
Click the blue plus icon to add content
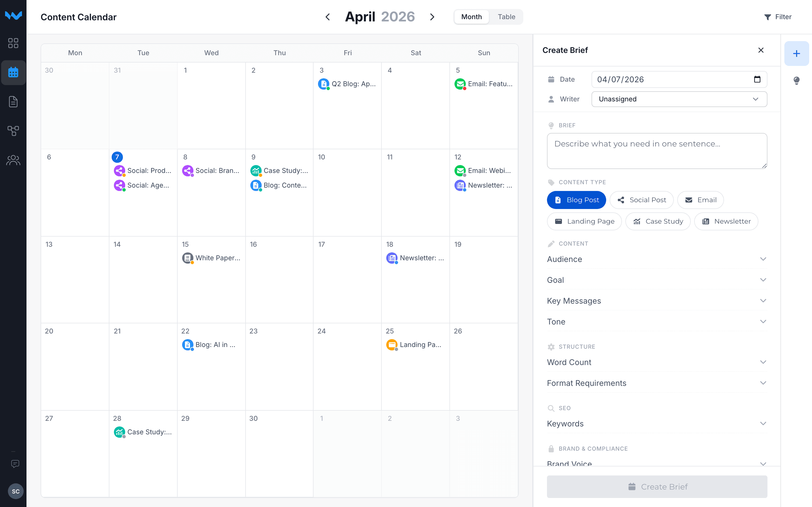(796, 53)
